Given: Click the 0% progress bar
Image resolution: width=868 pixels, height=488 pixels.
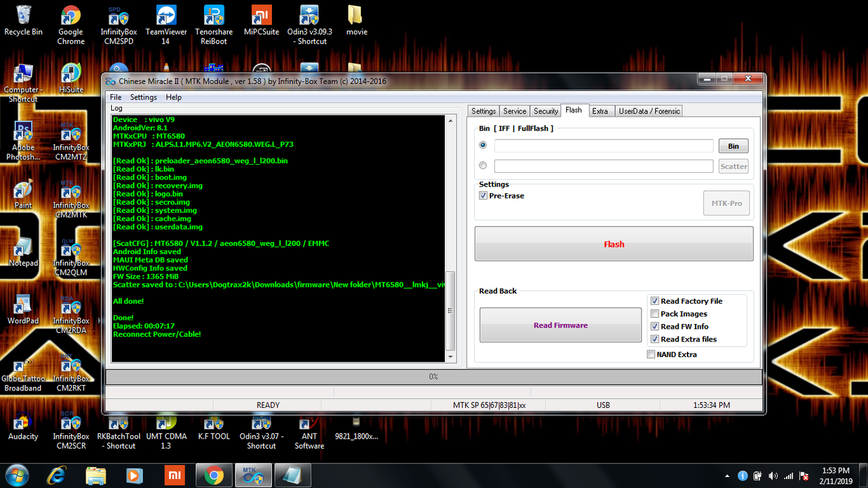Looking at the screenshot, I should tap(434, 377).
